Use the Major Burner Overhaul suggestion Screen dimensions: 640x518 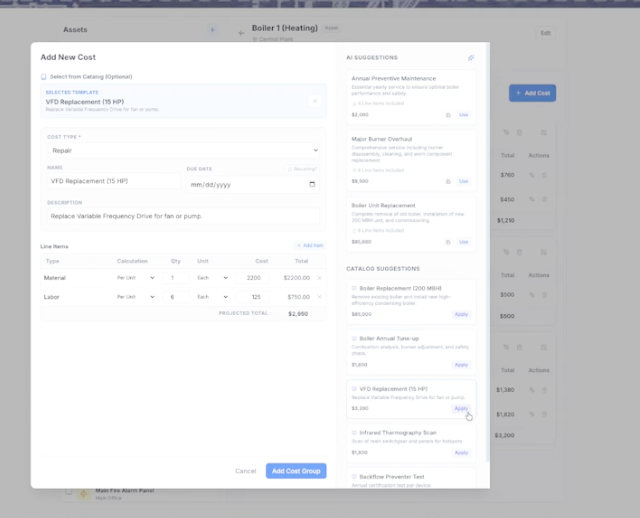463,181
